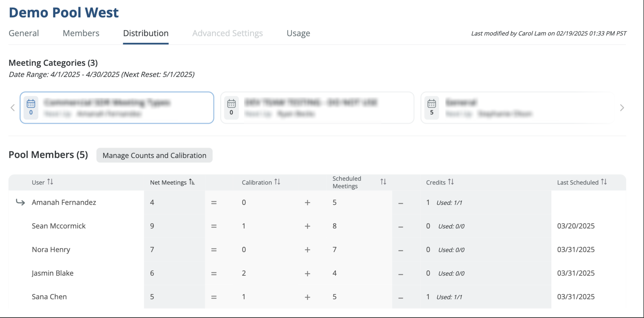Sort table by User column
Screen dimensions: 644x318
click(x=50, y=182)
